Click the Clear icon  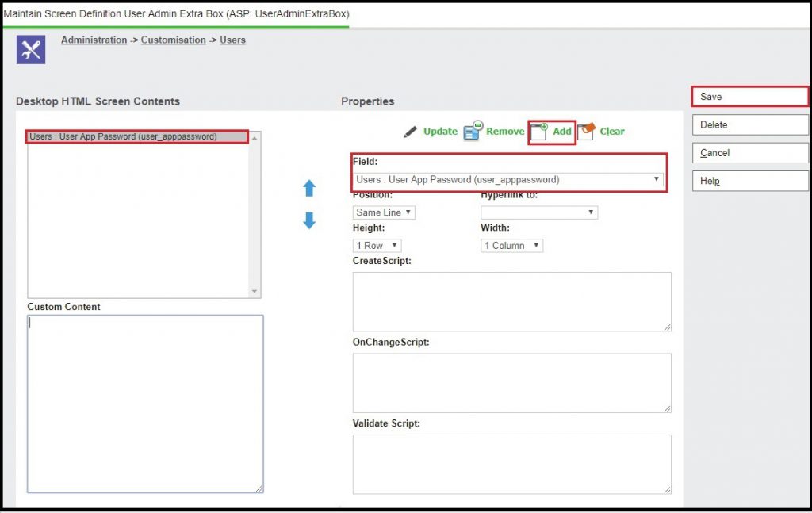click(588, 132)
